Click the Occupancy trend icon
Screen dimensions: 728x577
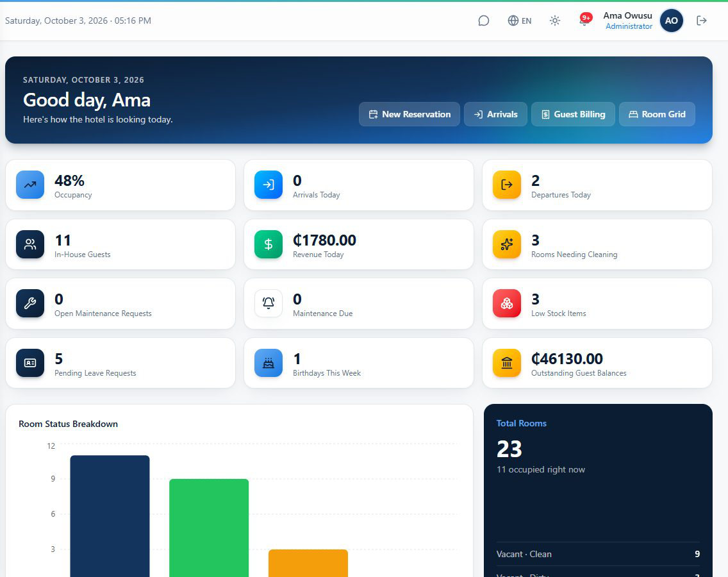[x=30, y=185]
